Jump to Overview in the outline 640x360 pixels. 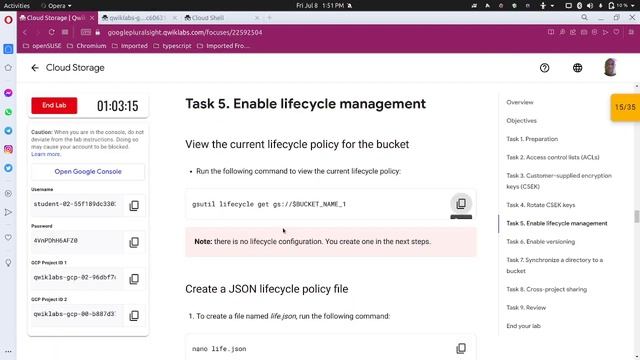coord(520,102)
